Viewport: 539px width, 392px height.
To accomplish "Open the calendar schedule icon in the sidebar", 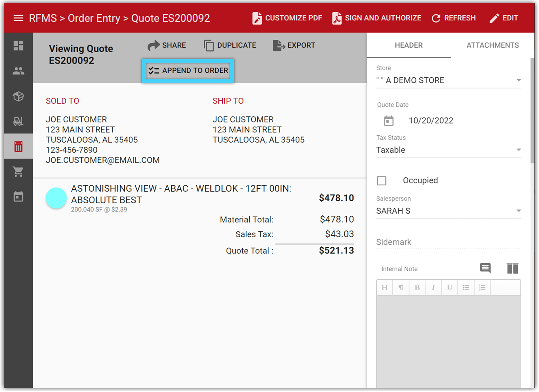I will coord(18,197).
